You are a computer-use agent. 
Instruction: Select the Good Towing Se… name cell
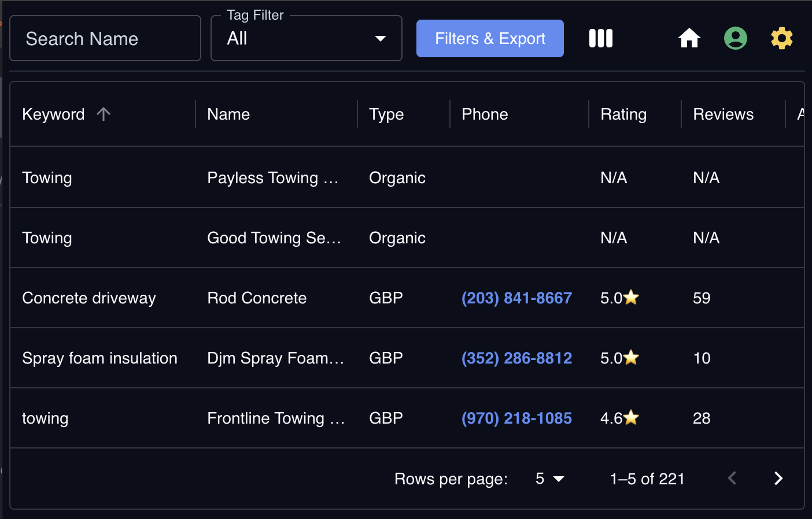[274, 238]
